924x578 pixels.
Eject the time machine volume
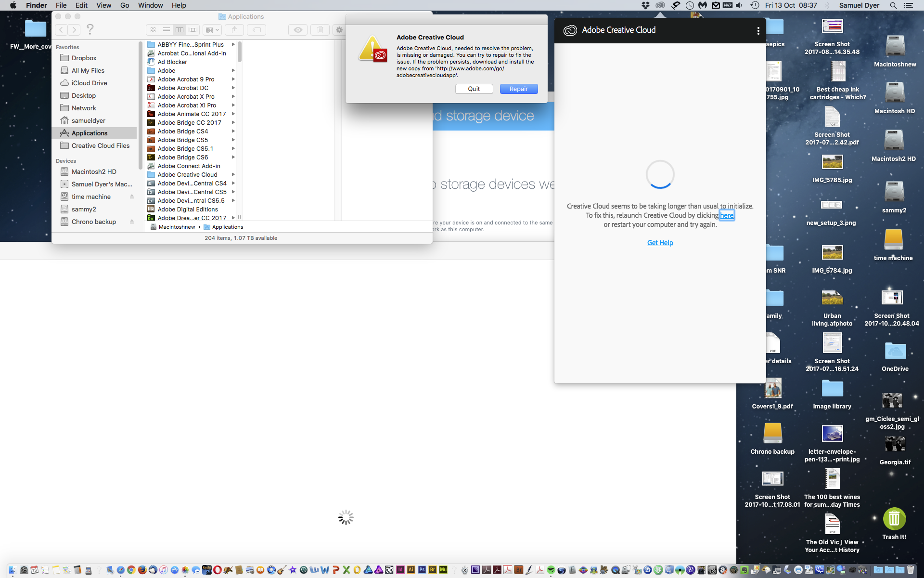click(x=132, y=197)
